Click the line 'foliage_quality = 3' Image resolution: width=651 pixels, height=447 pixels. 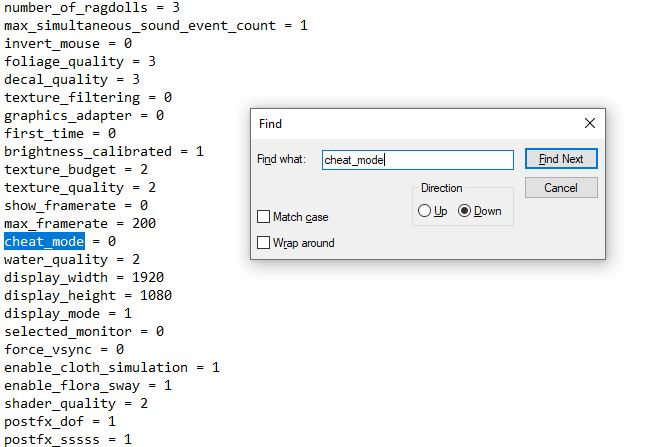[80, 61]
